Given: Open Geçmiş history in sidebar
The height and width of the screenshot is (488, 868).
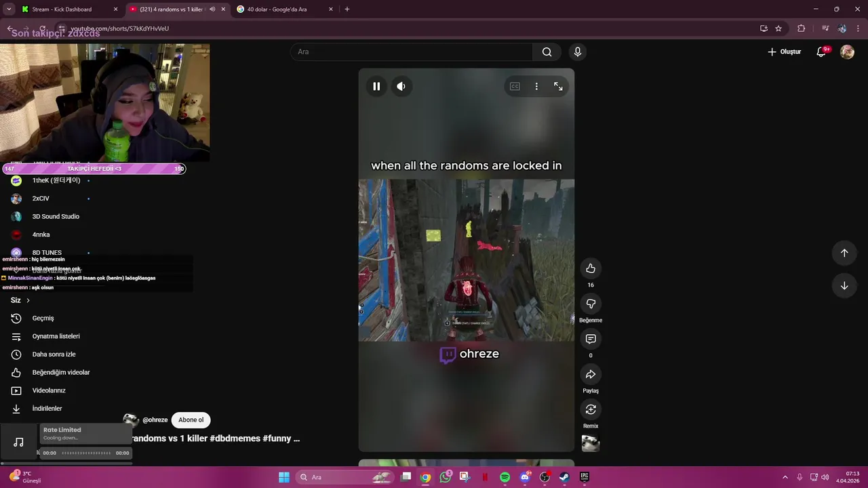Looking at the screenshot, I should coord(43,318).
